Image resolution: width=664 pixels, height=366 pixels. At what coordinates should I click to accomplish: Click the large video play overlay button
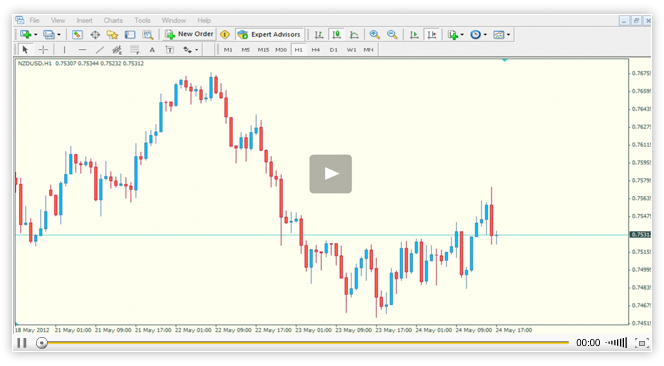point(331,174)
